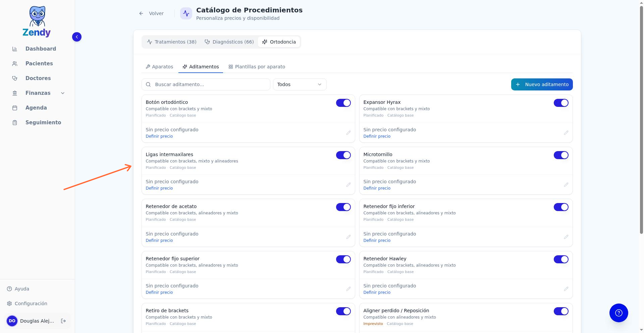Click the Pacientes people icon
This screenshot has height=333, width=644.
15,64
